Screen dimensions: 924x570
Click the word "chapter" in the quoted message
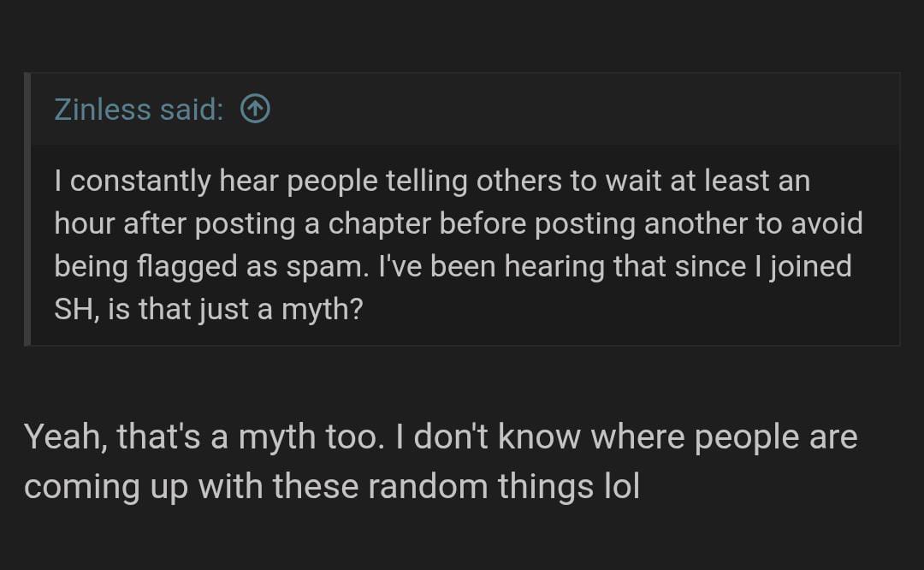[x=380, y=223]
